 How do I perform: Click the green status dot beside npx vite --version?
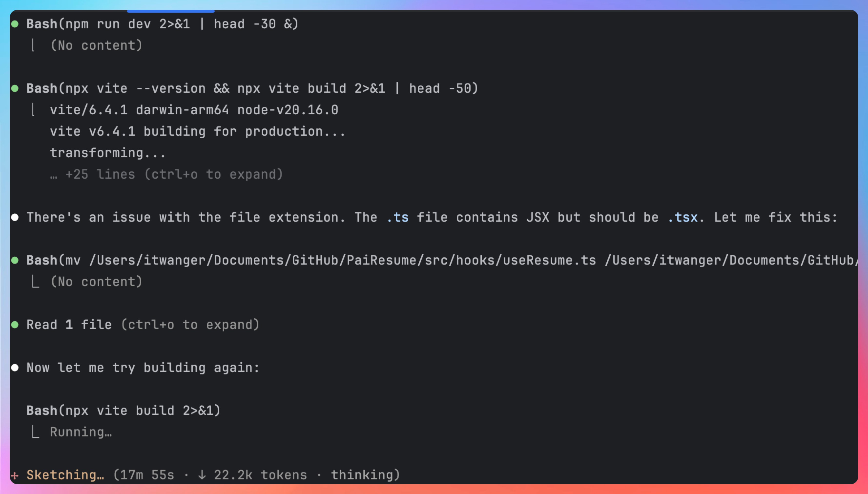coord(15,89)
